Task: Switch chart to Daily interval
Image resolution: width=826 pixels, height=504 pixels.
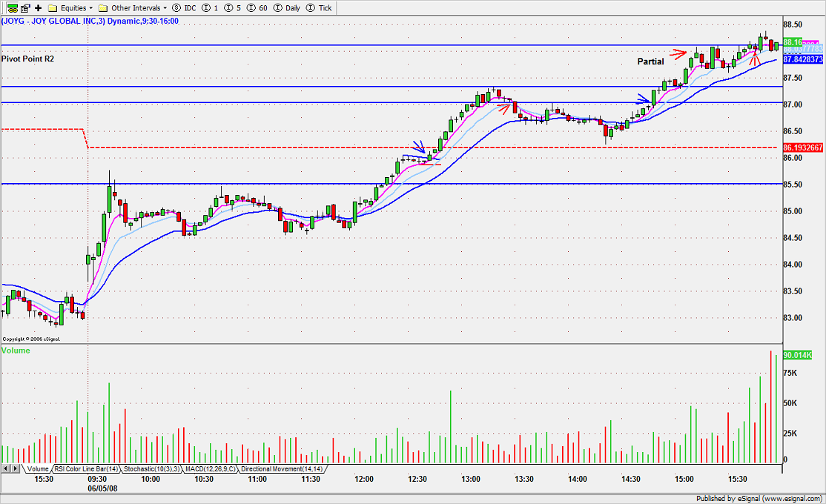Action: click(287, 8)
